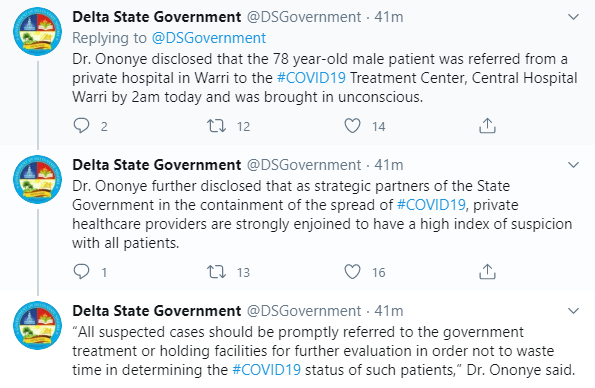This screenshot has width=595, height=388.
Task: Open #COVID19 hashtag before Treatment Center
Action: [311, 78]
